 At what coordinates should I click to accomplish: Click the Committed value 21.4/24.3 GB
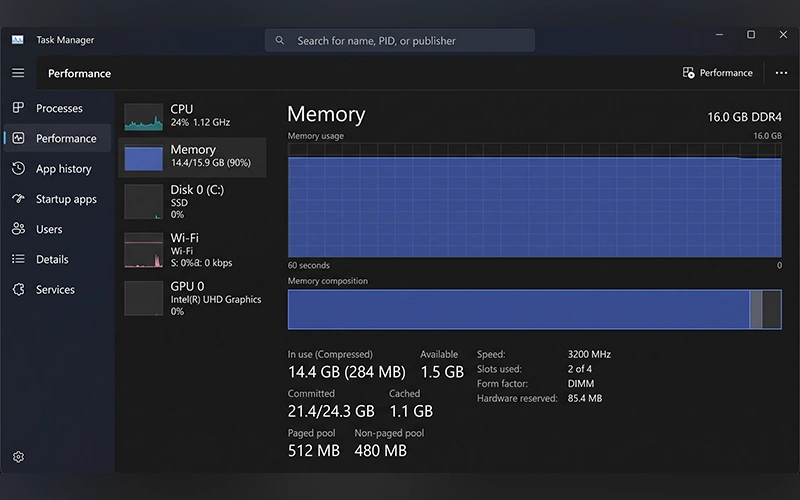331,411
